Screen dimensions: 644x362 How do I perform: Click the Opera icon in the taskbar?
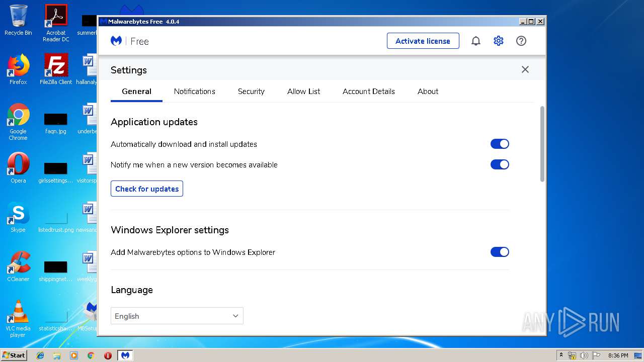point(108,355)
